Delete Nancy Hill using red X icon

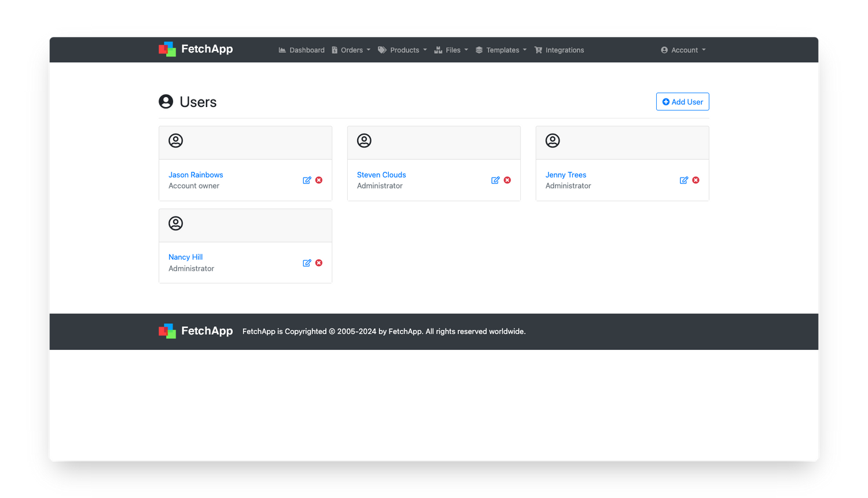click(x=319, y=263)
